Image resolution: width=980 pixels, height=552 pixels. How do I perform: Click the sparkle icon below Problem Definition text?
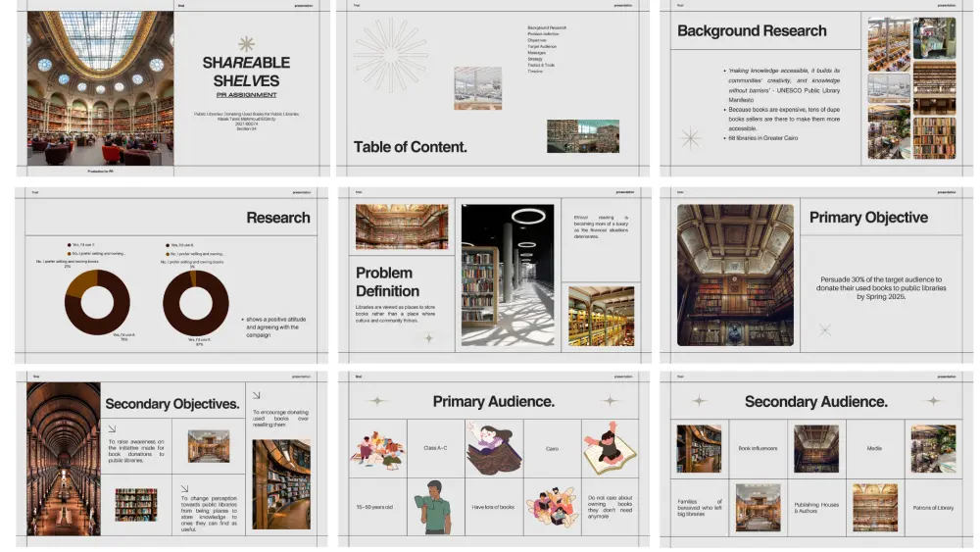[429, 338]
